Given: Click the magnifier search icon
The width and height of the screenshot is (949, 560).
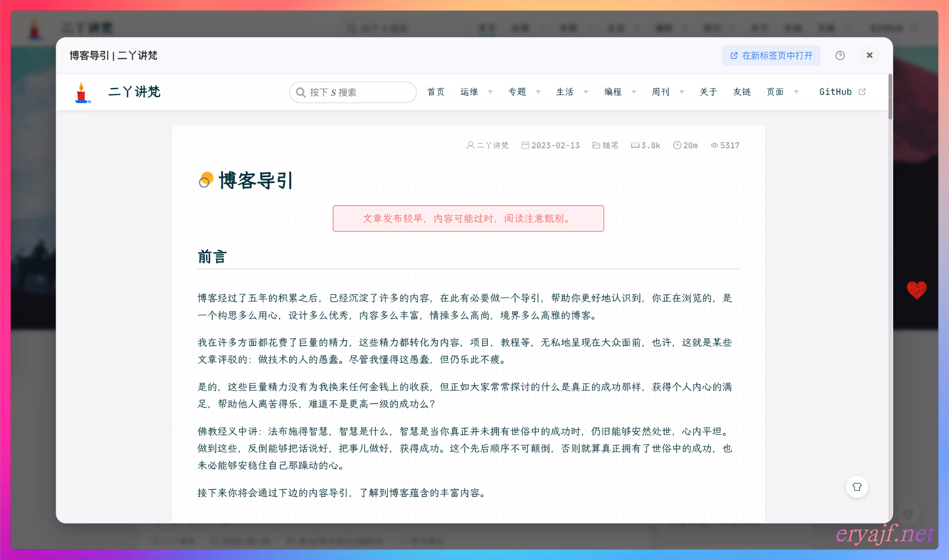Looking at the screenshot, I should [x=301, y=92].
